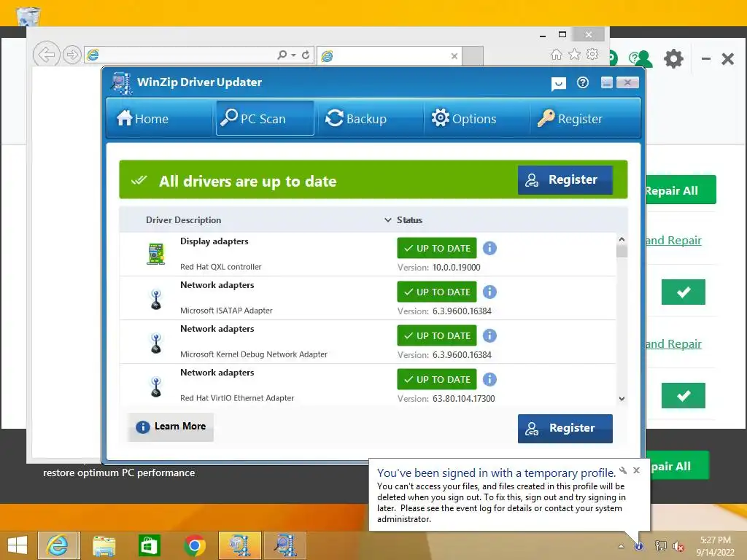Click lower 'and Repair' link in background app
This screenshot has width=747, height=560.
point(673,343)
